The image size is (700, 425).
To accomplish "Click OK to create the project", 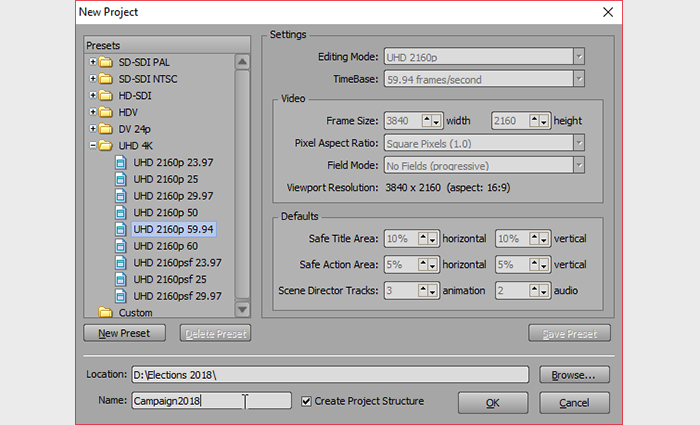I will [492, 402].
